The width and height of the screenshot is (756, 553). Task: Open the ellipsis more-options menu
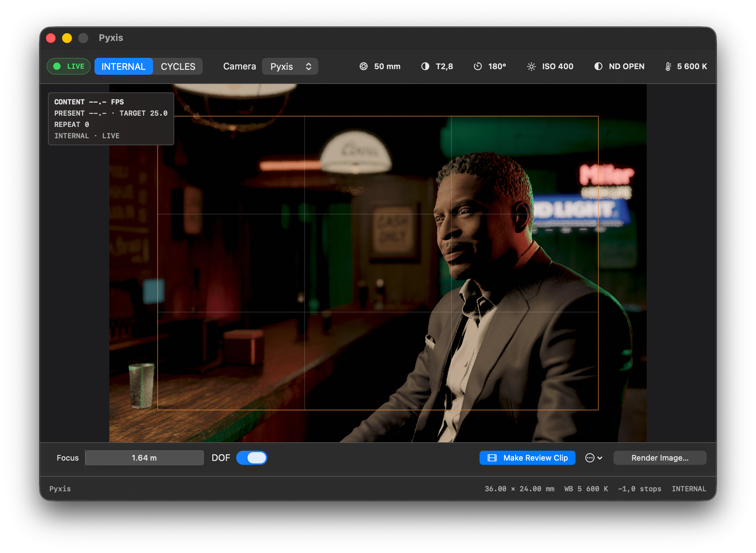[x=594, y=458]
